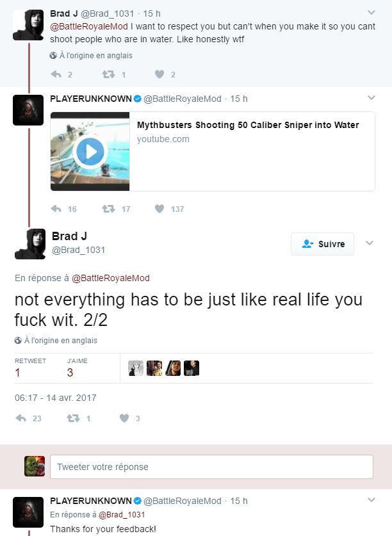The width and height of the screenshot is (392, 536).
Task: Retweet the main 'real life' tweet
Action: 73,418
